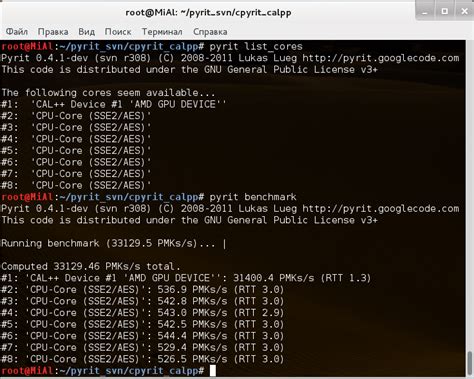
Task: Open the Терминал menu
Action: click(162, 32)
